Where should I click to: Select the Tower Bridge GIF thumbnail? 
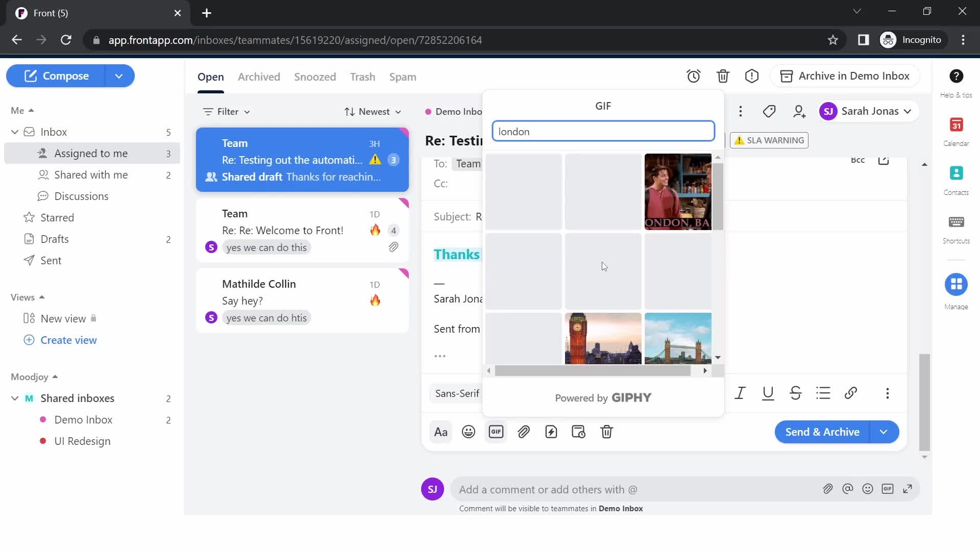point(678,338)
